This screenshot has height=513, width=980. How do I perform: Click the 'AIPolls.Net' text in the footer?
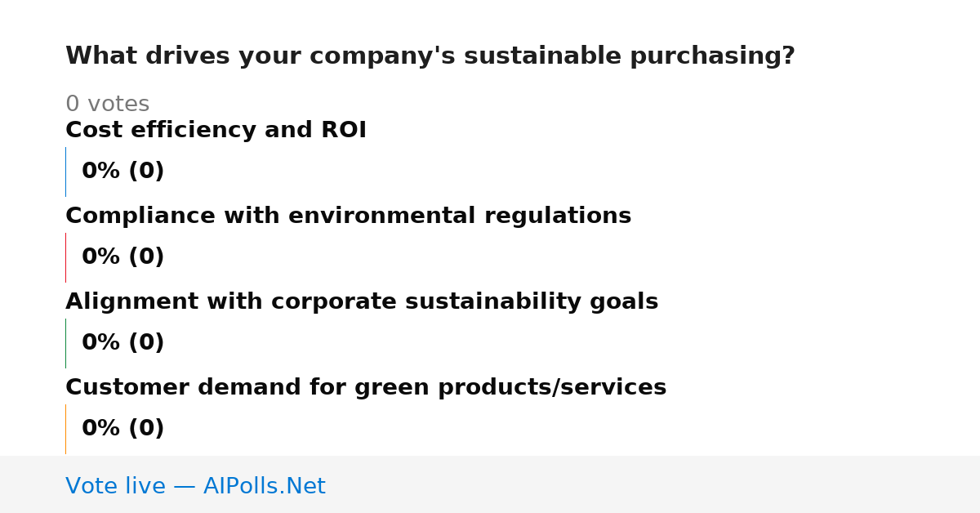click(264, 486)
